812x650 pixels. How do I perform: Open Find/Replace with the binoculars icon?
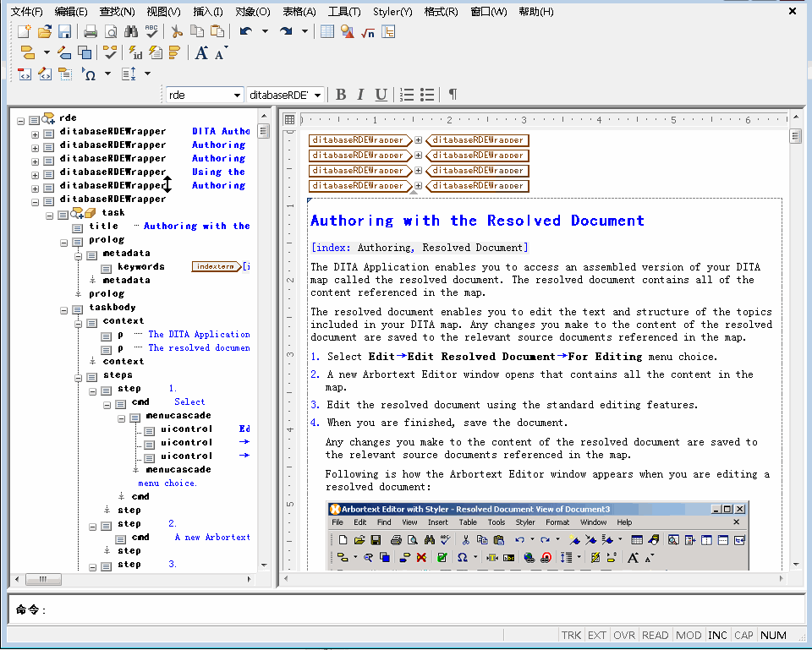coord(131,31)
